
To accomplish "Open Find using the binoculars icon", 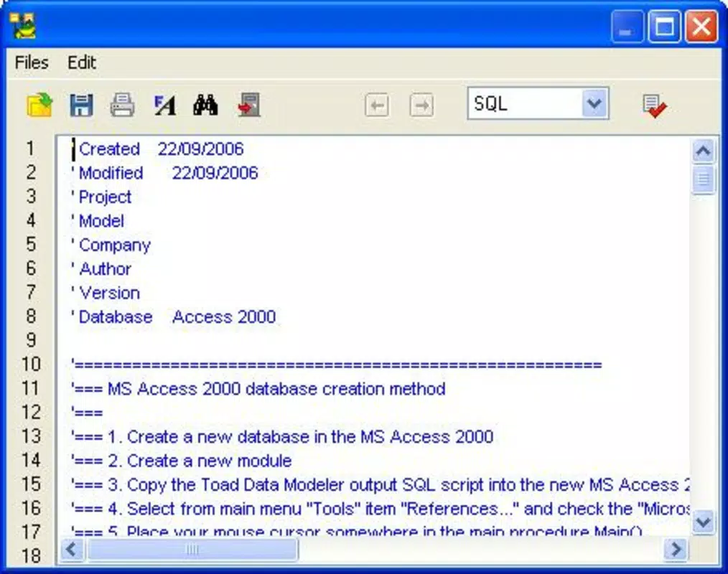I will (205, 105).
